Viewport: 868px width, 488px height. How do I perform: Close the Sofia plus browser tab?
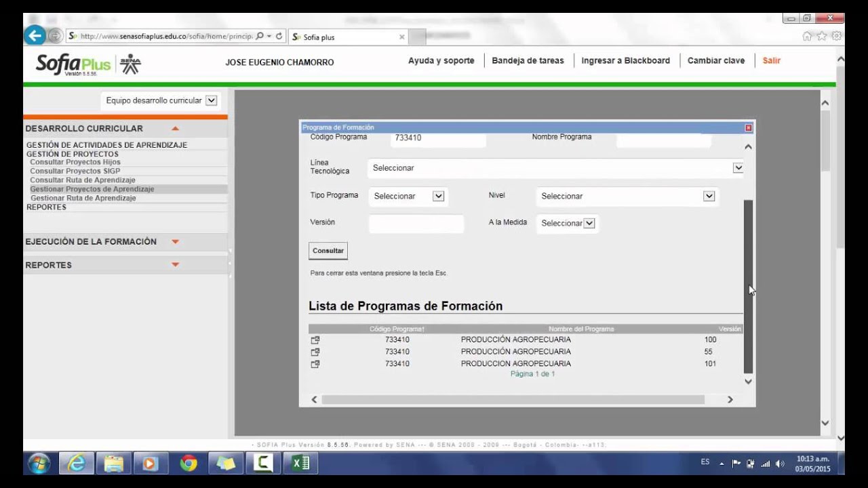click(402, 37)
